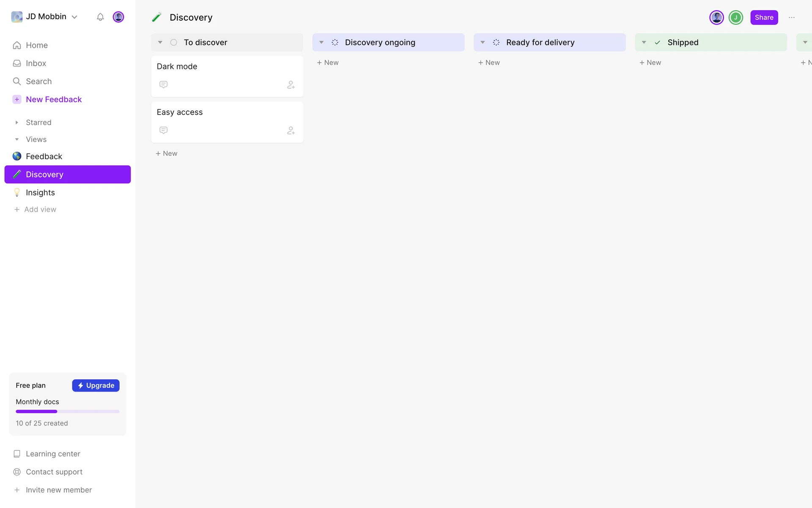Click comment icon on Easy access card

pyautogui.click(x=163, y=130)
